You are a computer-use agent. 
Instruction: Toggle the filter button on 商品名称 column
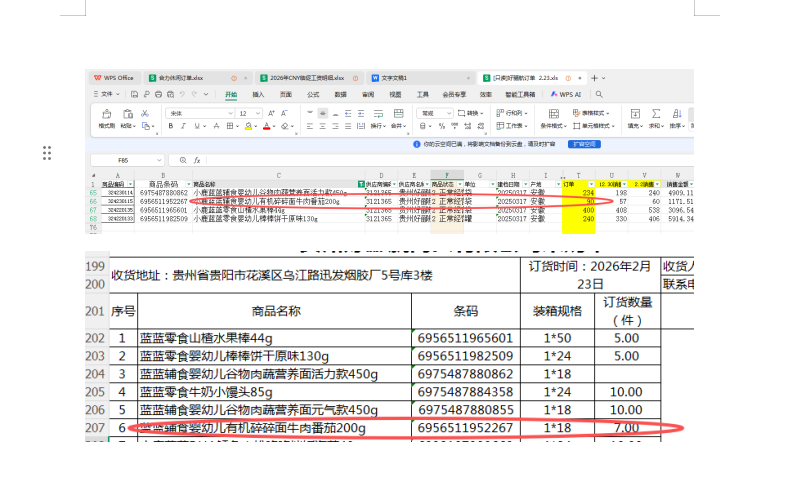point(361,184)
